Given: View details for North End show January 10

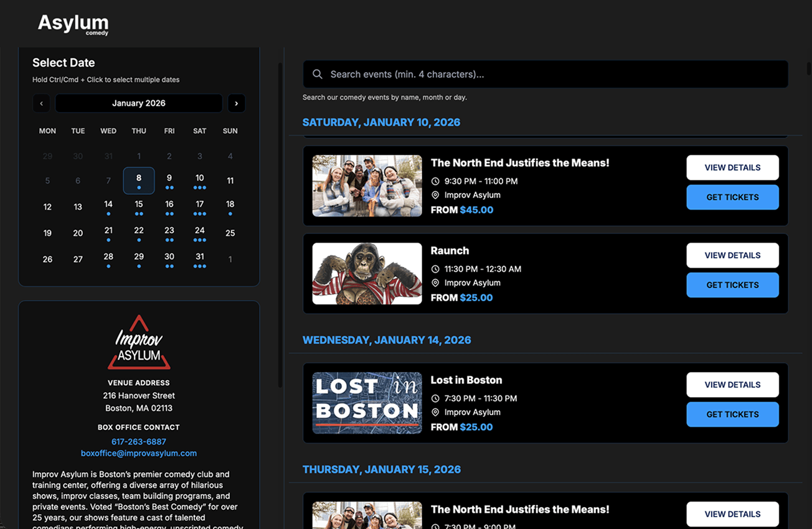Looking at the screenshot, I should [x=732, y=167].
